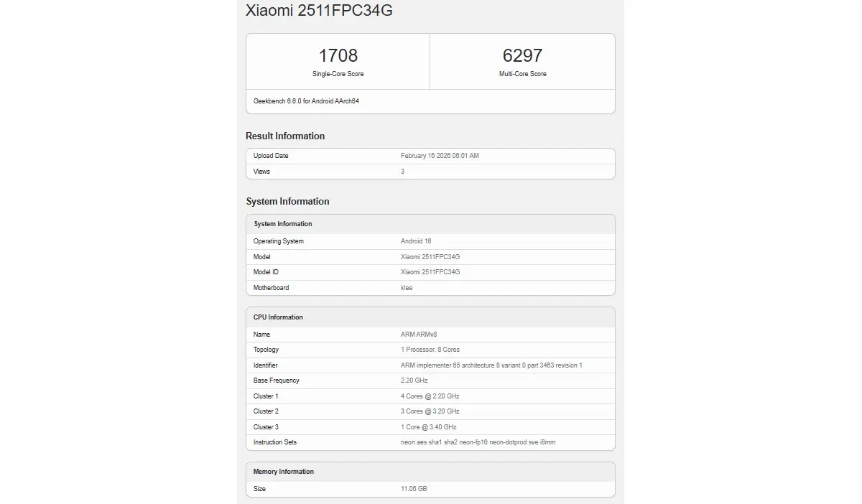Screen dimensions: 862x504
Task: Select the Model ID entry
Action: (x=431, y=272)
